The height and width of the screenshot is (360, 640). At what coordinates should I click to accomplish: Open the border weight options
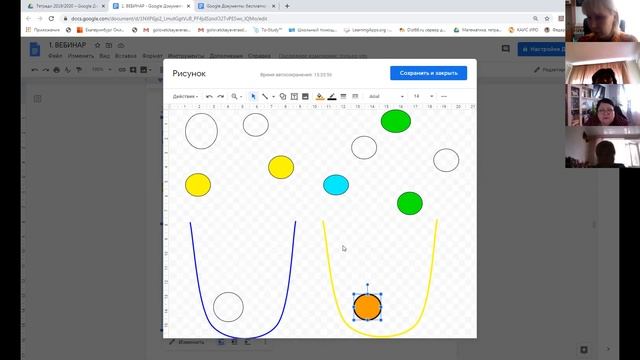tap(343, 96)
